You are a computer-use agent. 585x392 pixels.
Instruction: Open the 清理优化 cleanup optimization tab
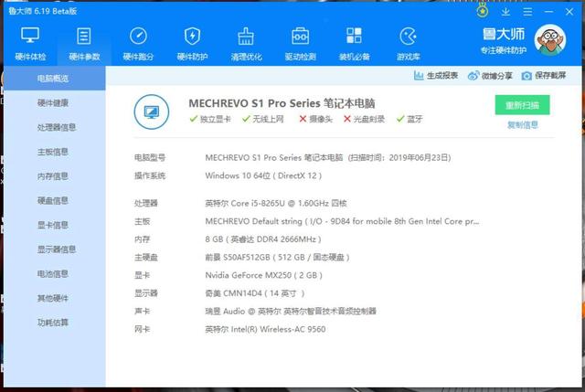(246, 44)
